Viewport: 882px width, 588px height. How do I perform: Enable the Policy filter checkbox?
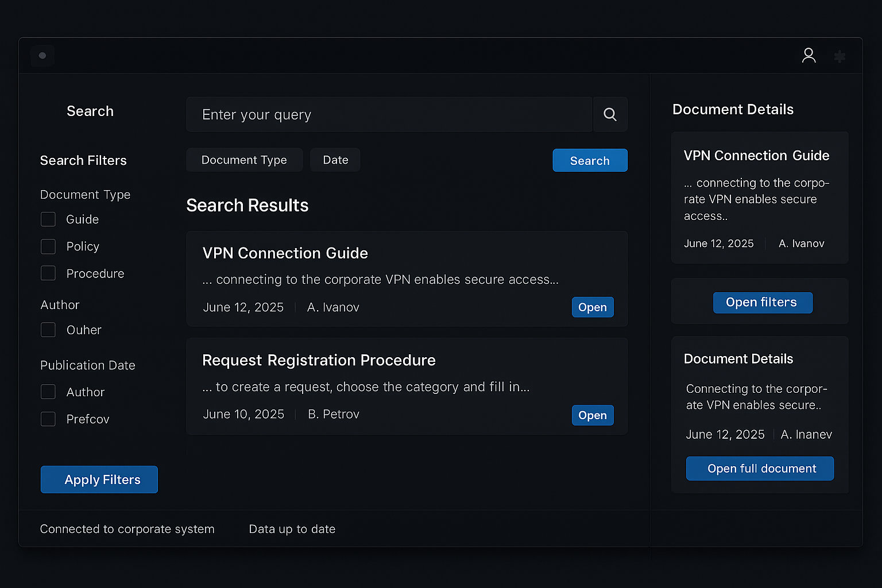click(48, 246)
